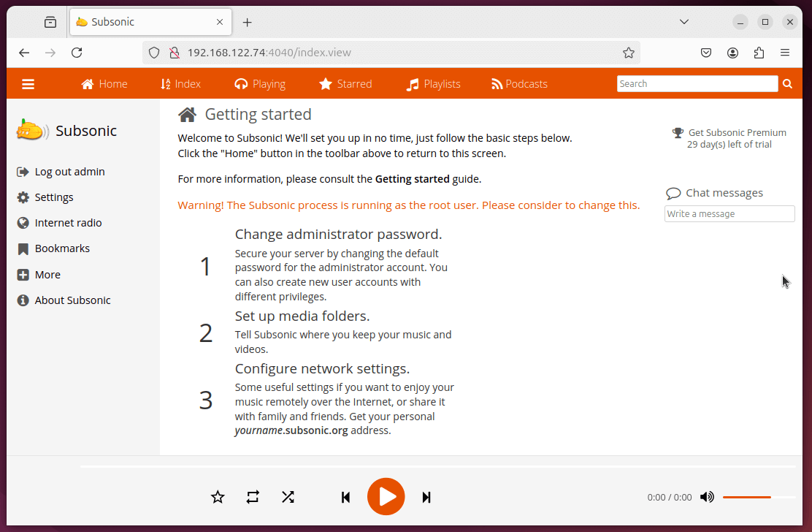The height and width of the screenshot is (532, 812).
Task: Open the hamburger sidebar menu
Action: pos(28,84)
